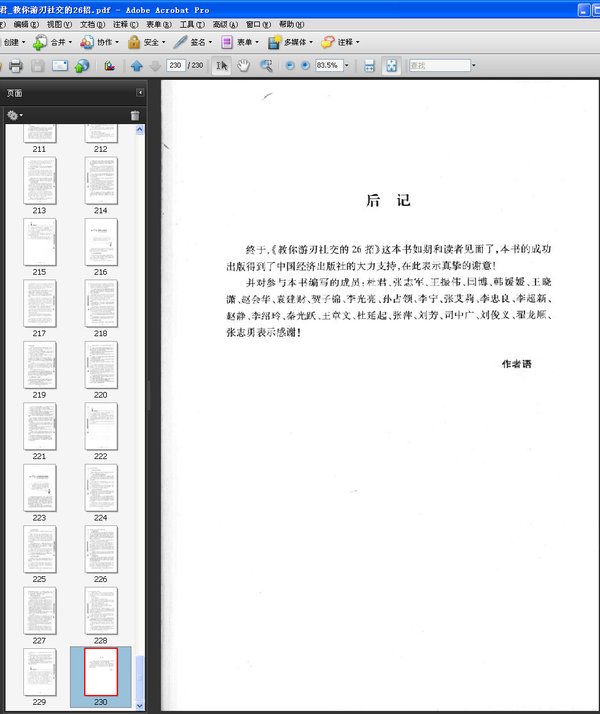Viewport: 600px width, 714px height.
Task: Click thumbnail scrollbar down arrow
Action: click(x=140, y=706)
